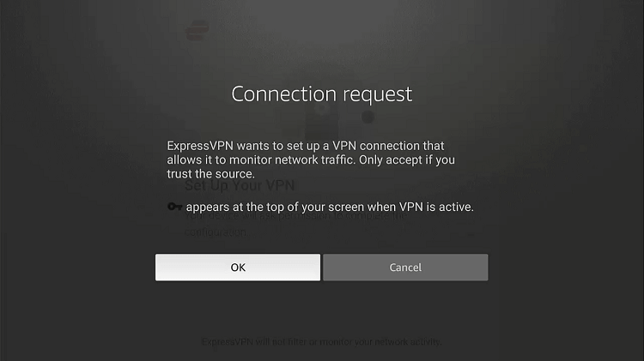This screenshot has height=361, width=644.
Task: Click the word 'request' in the title
Action: point(378,95)
